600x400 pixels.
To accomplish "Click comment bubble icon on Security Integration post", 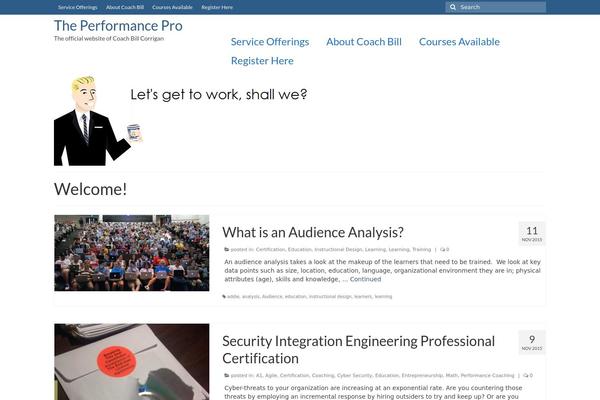I will pos(525,376).
